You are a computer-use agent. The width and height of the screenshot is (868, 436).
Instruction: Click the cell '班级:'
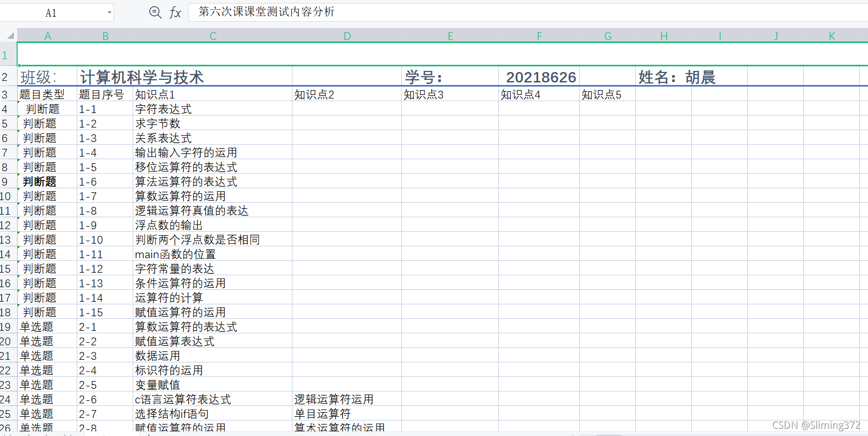47,77
